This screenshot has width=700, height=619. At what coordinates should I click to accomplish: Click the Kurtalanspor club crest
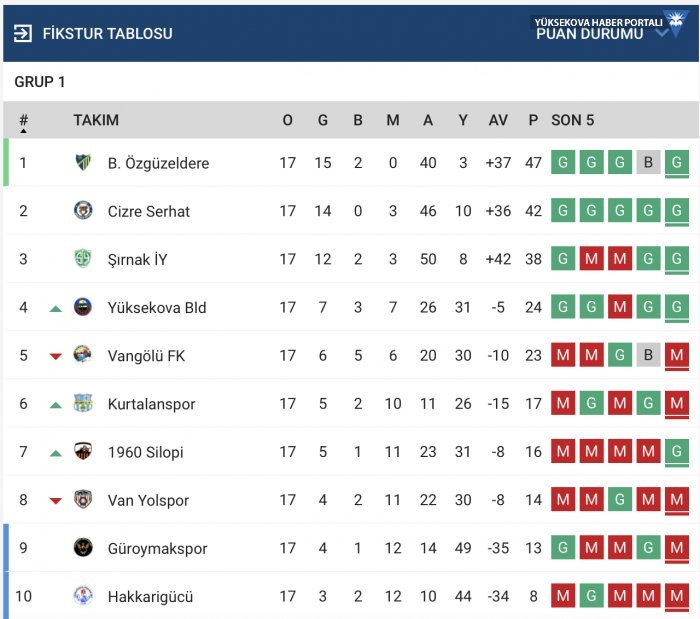coord(83,403)
